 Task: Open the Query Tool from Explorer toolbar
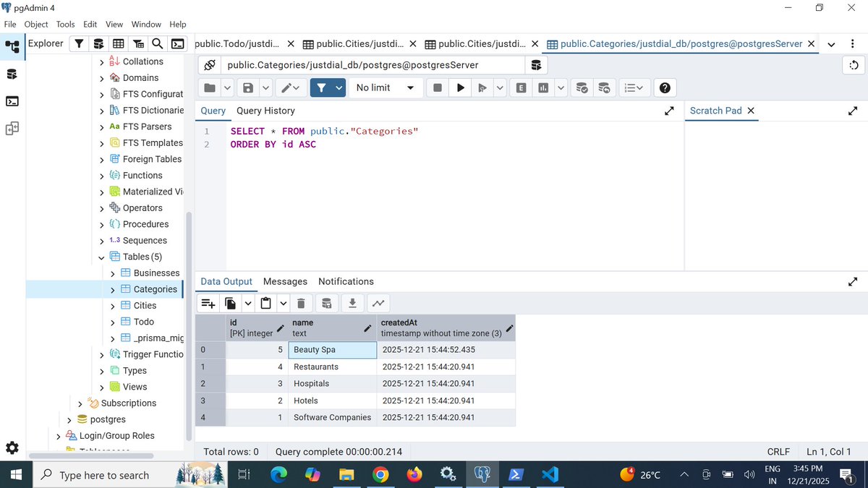pos(98,43)
